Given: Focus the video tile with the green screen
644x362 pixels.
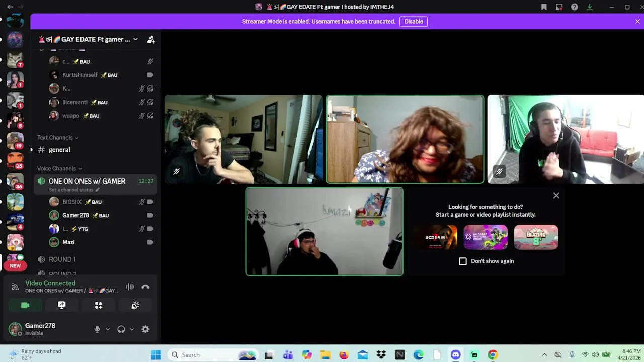Looking at the screenshot, I should (566, 139).
